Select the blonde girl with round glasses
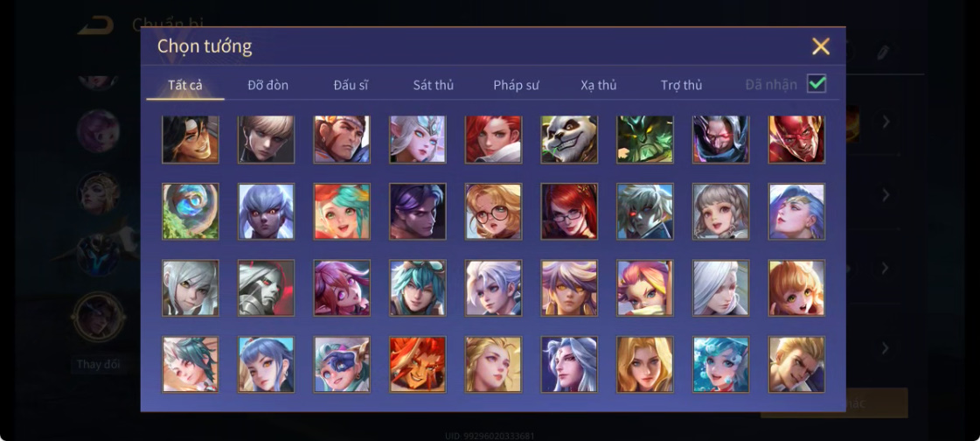Screen dimensions: 980x441 tap(493, 212)
